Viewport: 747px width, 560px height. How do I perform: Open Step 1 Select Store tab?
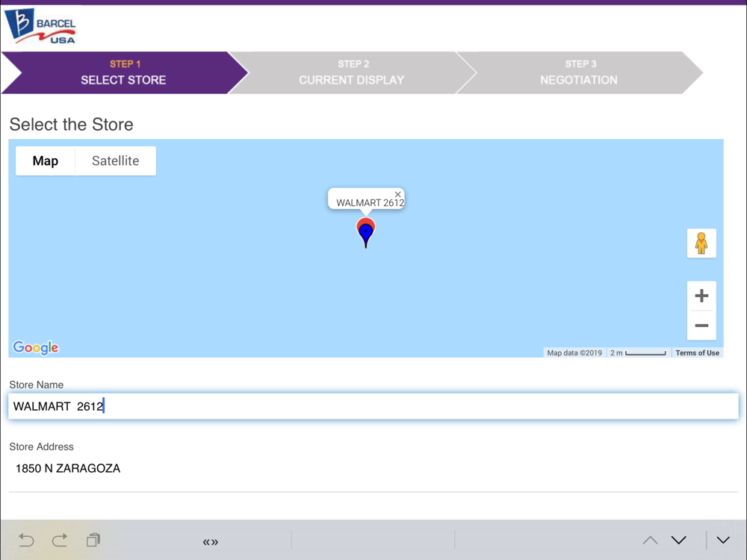124,72
